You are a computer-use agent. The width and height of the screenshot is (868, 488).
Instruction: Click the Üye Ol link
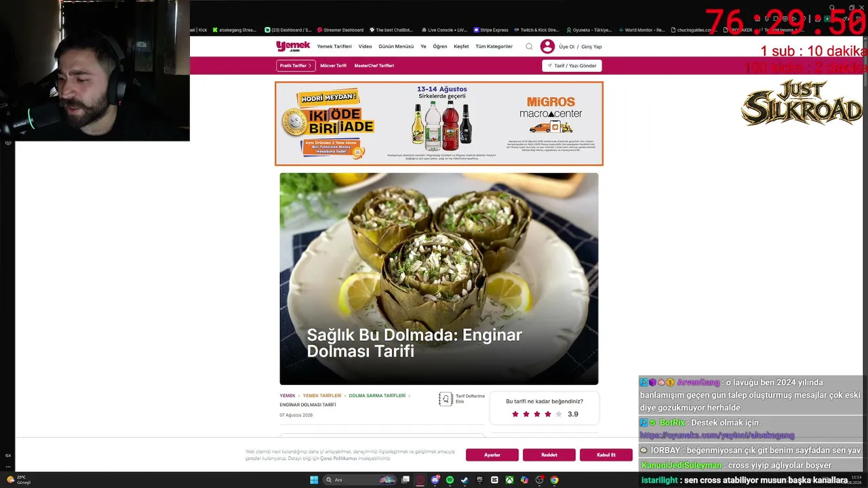point(567,47)
